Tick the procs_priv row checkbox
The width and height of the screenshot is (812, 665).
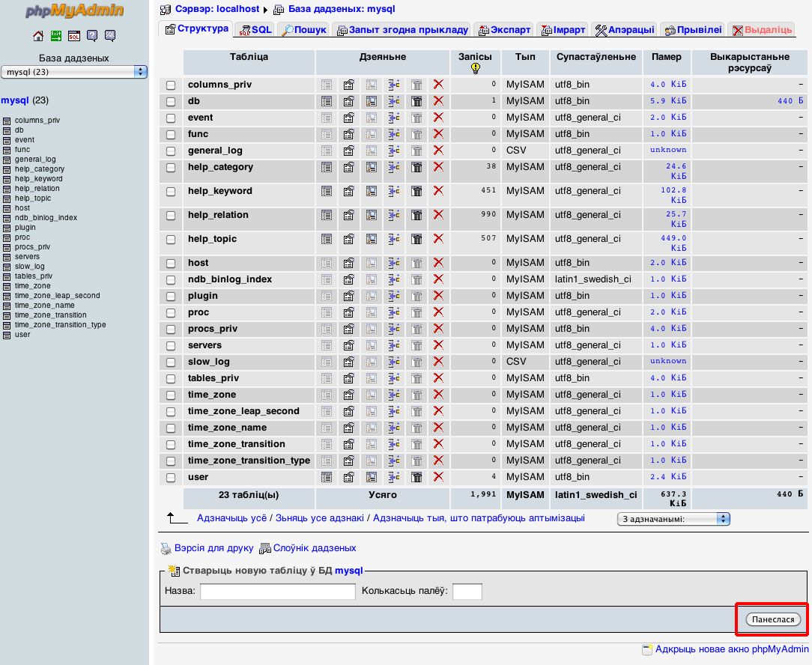171,330
